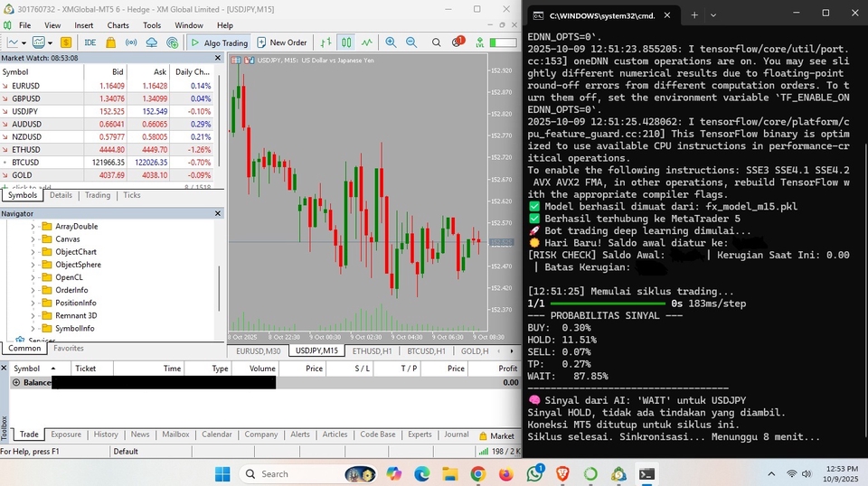Open WhatsApp from the Windows taskbar

[534, 473]
